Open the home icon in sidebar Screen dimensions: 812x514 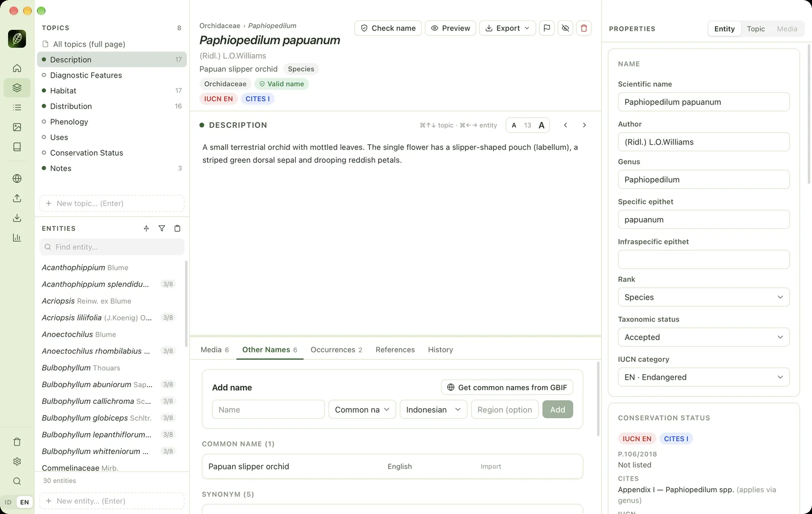tap(17, 68)
